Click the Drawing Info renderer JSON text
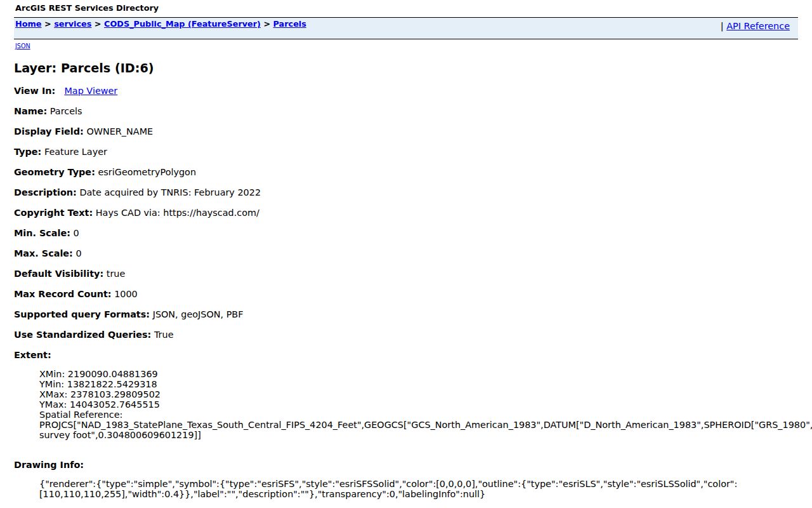Viewport: 812px width, 508px height. coord(388,489)
